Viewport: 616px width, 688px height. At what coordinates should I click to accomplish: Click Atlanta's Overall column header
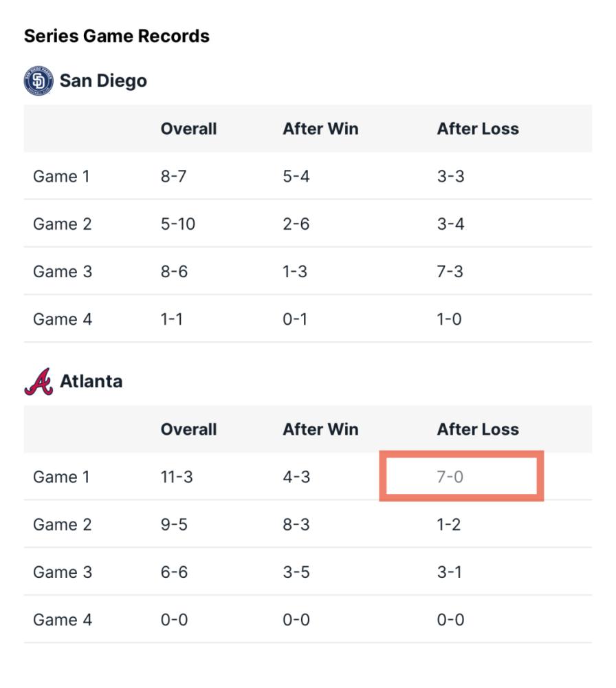click(188, 429)
